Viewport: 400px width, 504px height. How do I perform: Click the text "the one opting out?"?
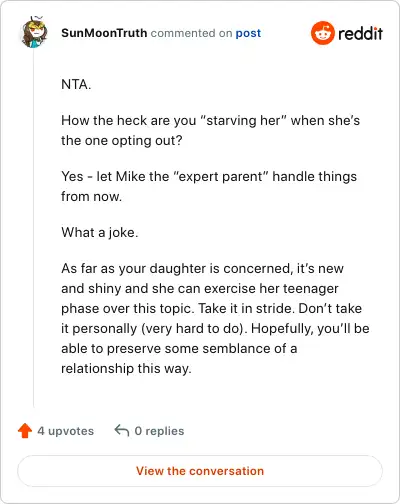(122, 140)
